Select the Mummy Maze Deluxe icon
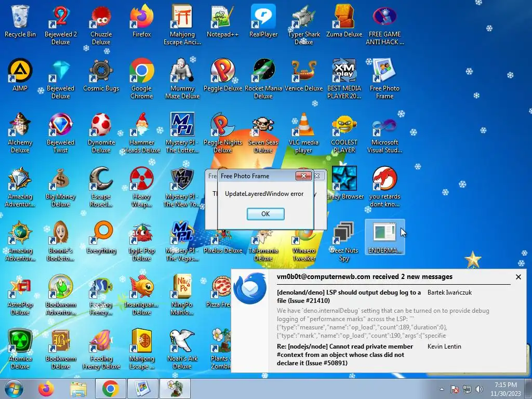532x399 pixels. point(182,79)
